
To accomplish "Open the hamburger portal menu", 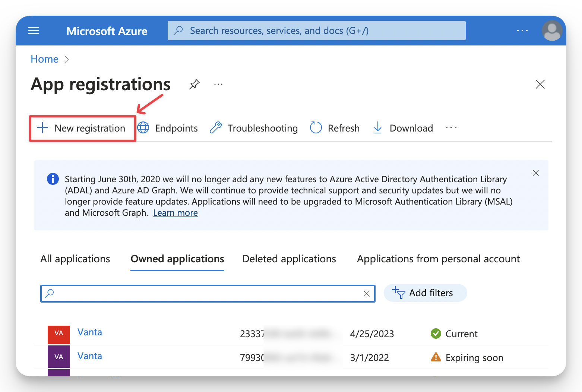I will (34, 31).
